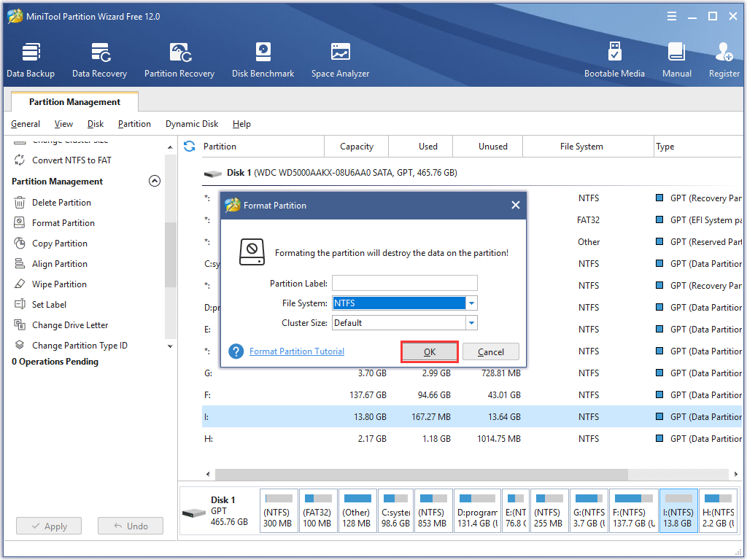Image resolution: width=747 pixels, height=560 pixels.
Task: Choose Wipe Partition in sidebar
Action: pos(59,284)
